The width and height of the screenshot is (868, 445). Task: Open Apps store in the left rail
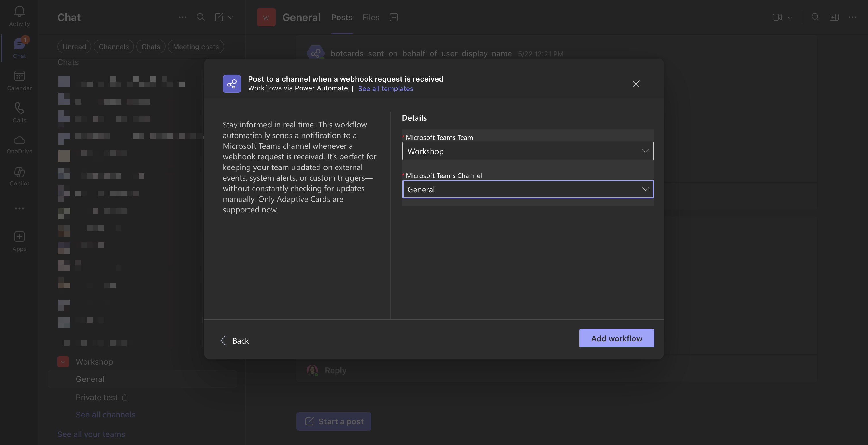point(19,241)
